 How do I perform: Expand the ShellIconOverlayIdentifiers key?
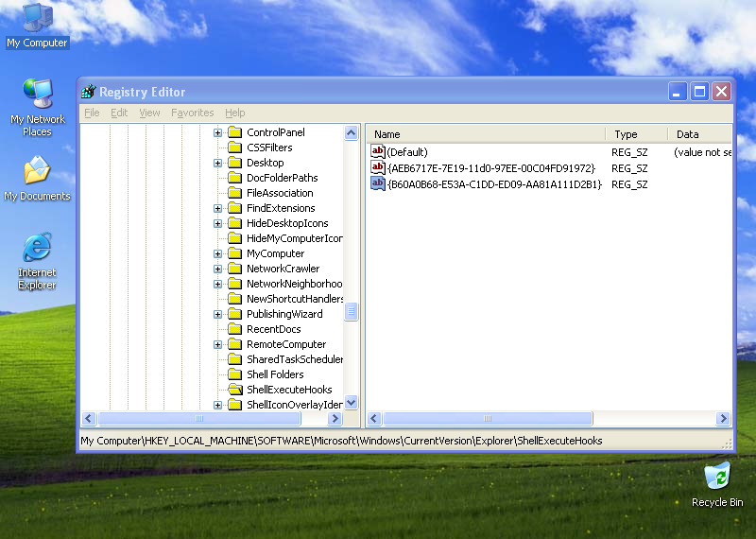click(218, 405)
